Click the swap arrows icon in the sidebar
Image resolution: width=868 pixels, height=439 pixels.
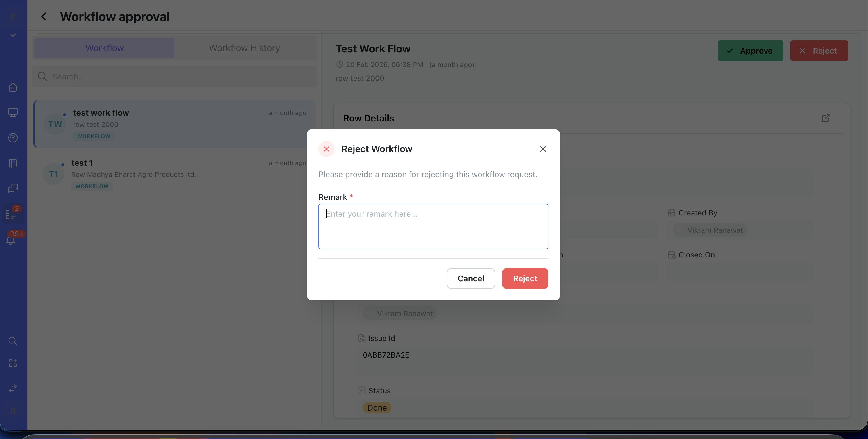[x=13, y=388]
